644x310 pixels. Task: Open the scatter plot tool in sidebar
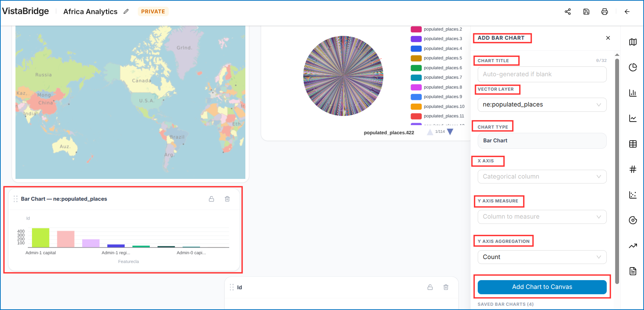(633, 195)
